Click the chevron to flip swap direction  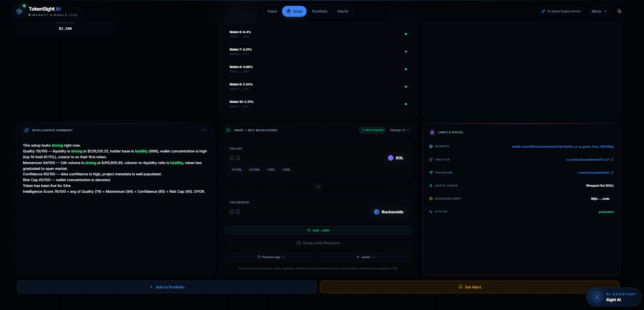(318, 187)
